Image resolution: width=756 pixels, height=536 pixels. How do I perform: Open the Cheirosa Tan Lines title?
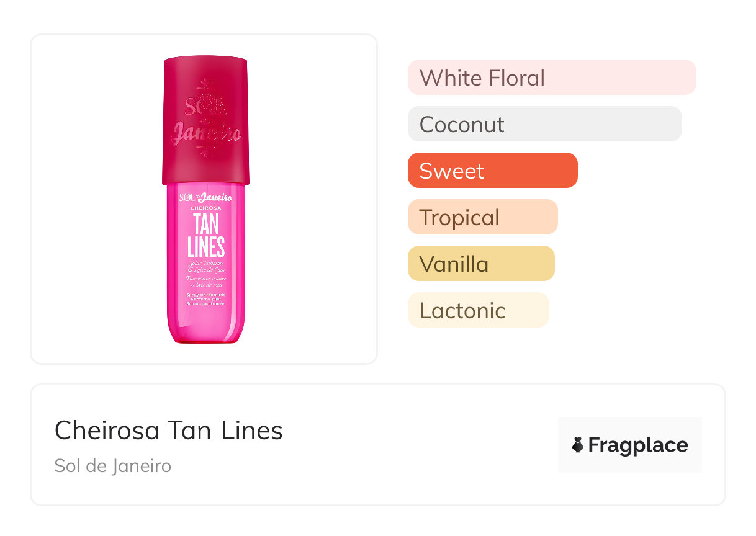168,431
